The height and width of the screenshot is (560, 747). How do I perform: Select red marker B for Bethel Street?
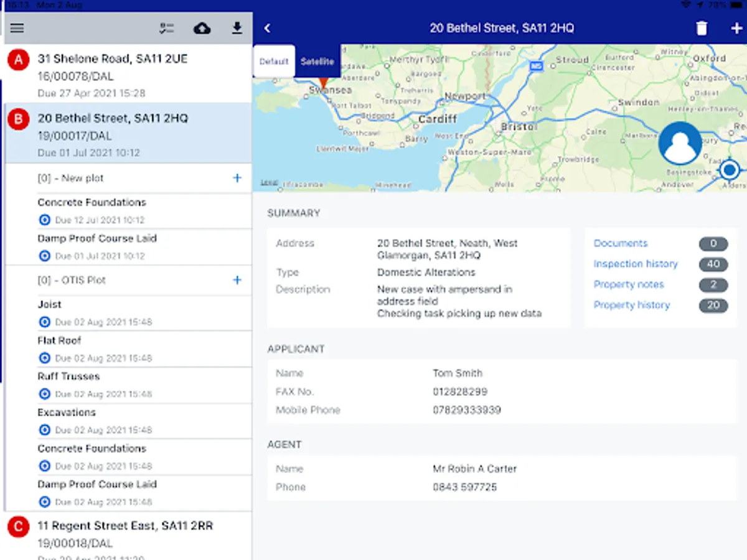(x=19, y=119)
